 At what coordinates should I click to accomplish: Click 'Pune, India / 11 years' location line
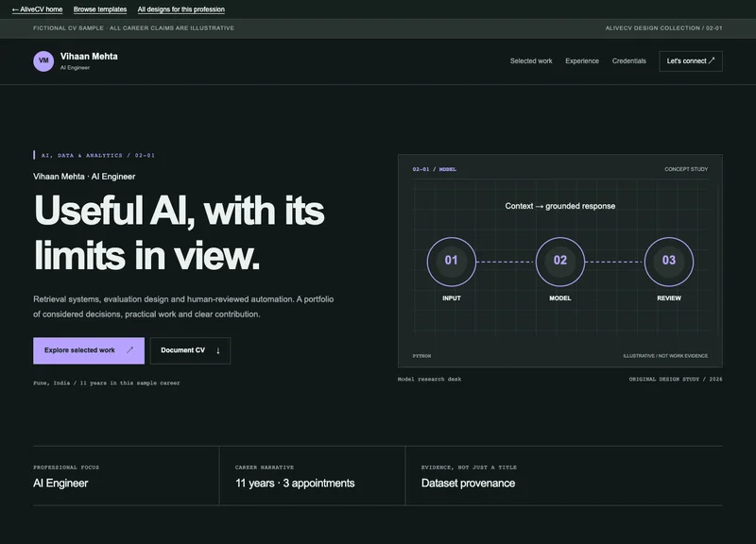(107, 383)
